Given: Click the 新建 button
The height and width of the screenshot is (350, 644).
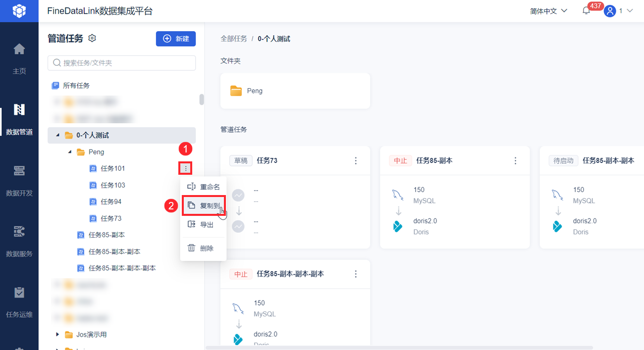Looking at the screenshot, I should (x=176, y=39).
